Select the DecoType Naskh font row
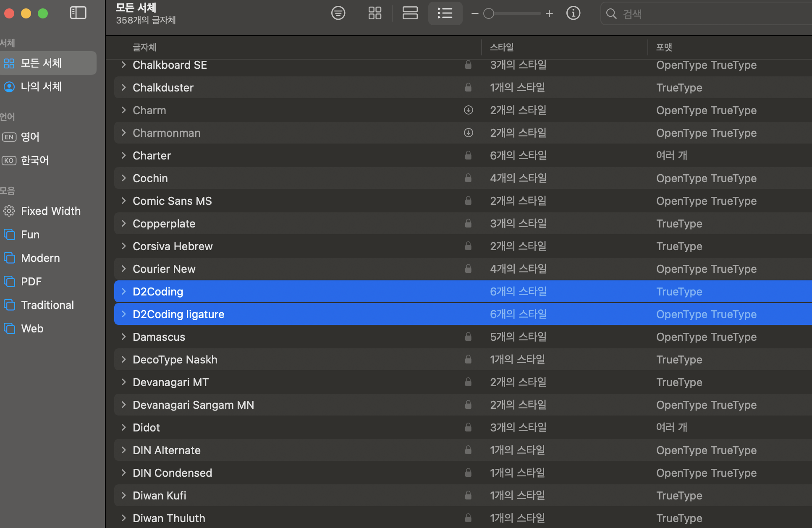 (x=463, y=359)
